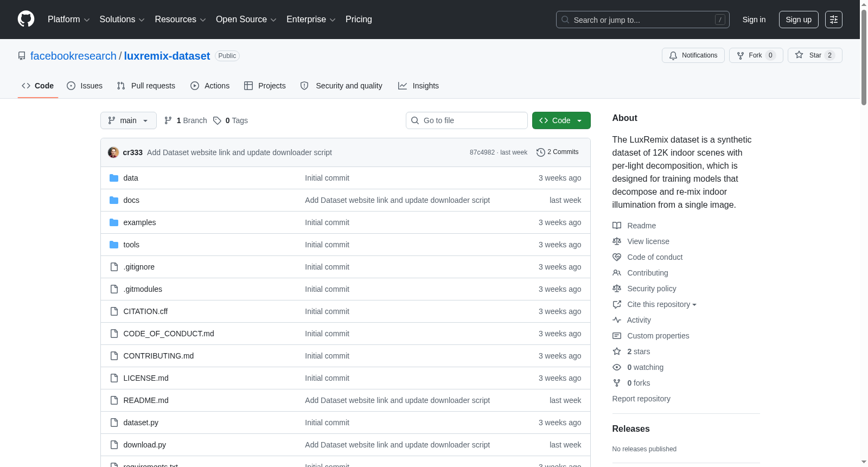The width and height of the screenshot is (868, 467).
Task: Click the Code of conduct heart icon
Action: (x=617, y=257)
